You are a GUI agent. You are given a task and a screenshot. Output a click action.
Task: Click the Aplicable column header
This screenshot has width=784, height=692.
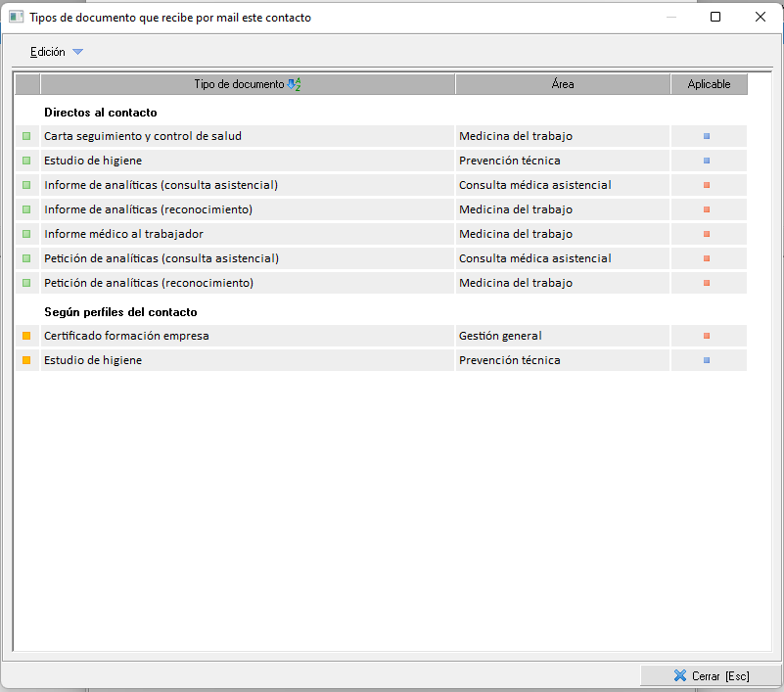709,85
